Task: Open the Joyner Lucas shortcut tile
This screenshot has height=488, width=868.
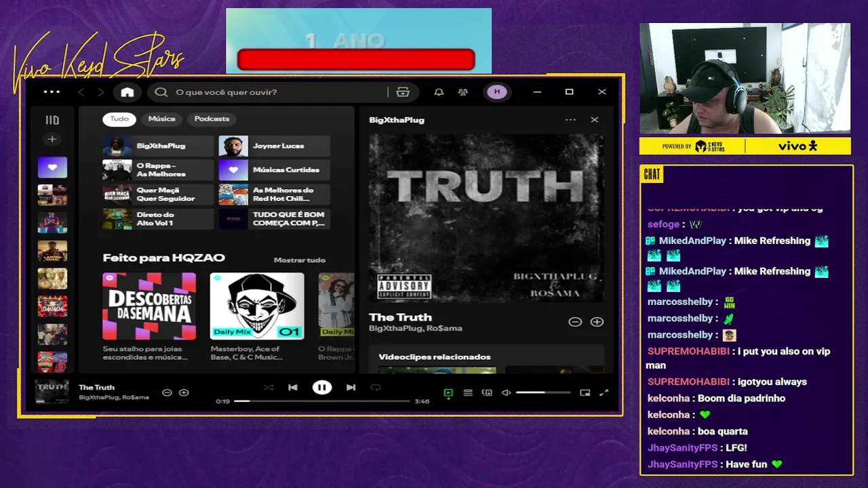Action: coord(275,146)
